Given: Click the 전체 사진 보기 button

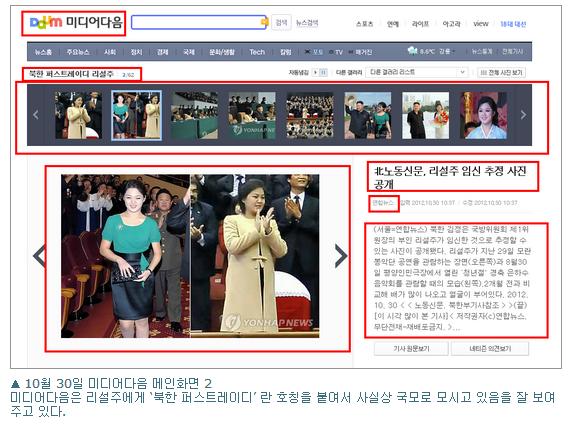Looking at the screenshot, I should [501, 72].
